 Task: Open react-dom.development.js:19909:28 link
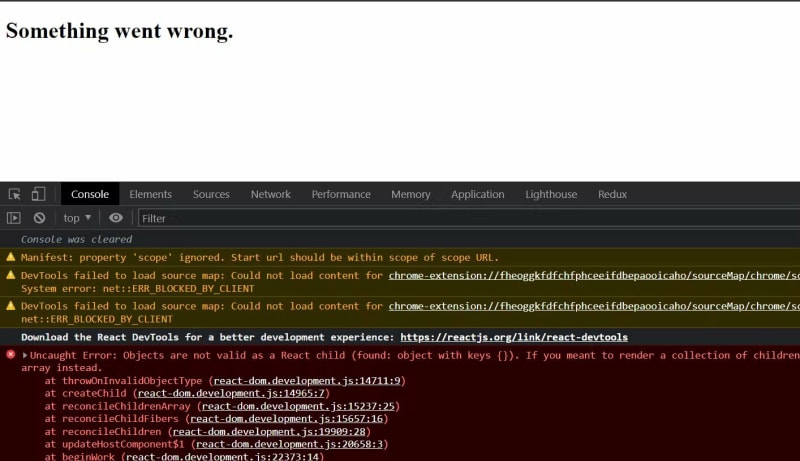coord(269,431)
